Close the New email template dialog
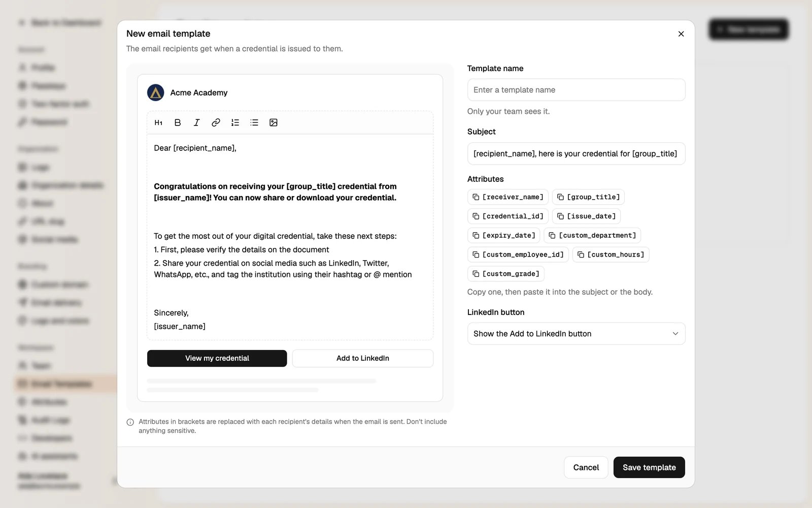 [681, 34]
